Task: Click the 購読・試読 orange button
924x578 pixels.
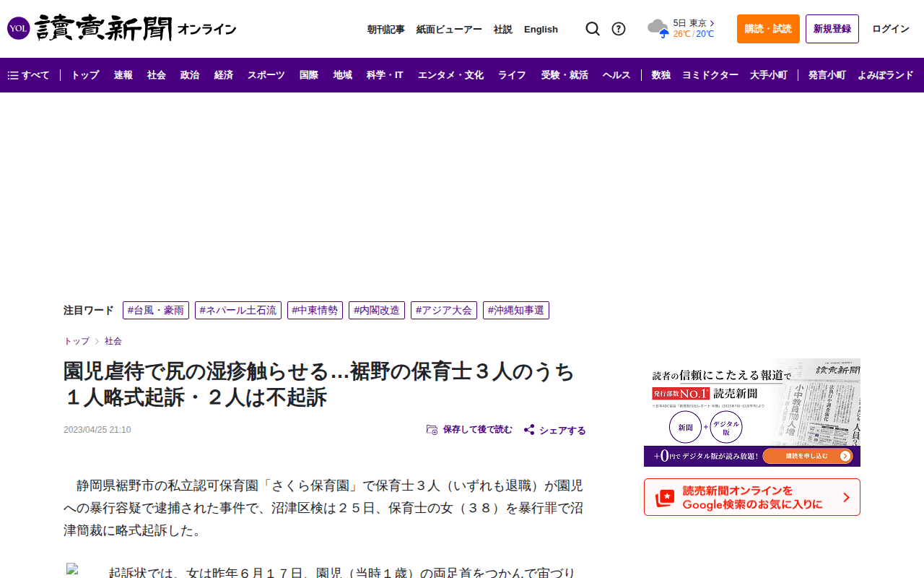Action: pos(768,29)
